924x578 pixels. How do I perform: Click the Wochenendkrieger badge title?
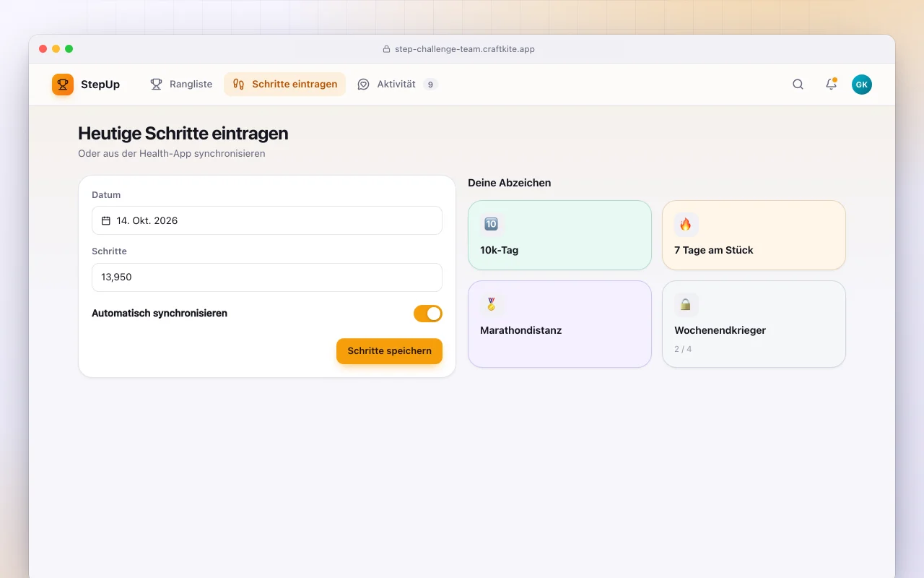point(720,330)
